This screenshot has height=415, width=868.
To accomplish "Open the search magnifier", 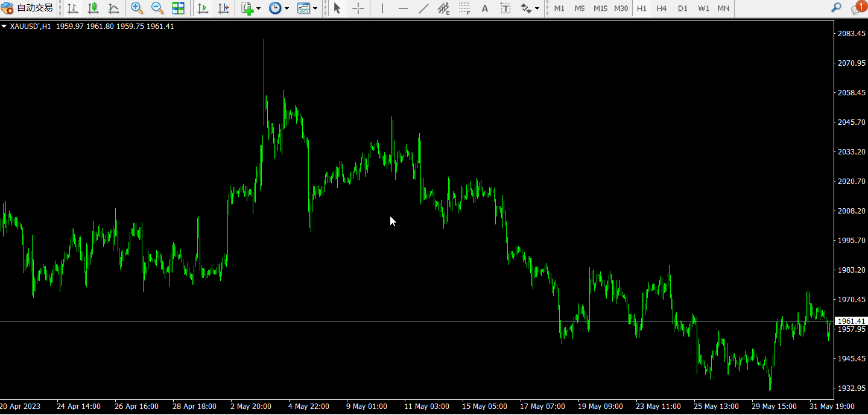I will (x=836, y=8).
